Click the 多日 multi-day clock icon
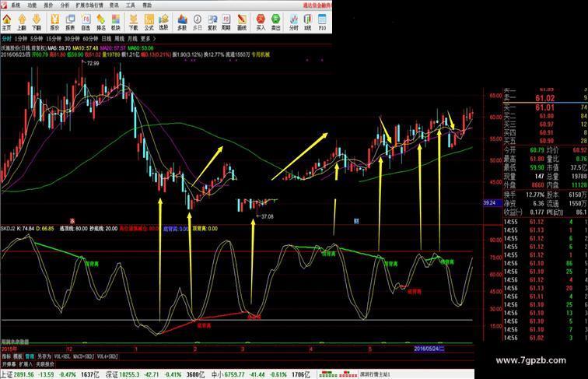This screenshot has height=379, width=588. [x=198, y=22]
